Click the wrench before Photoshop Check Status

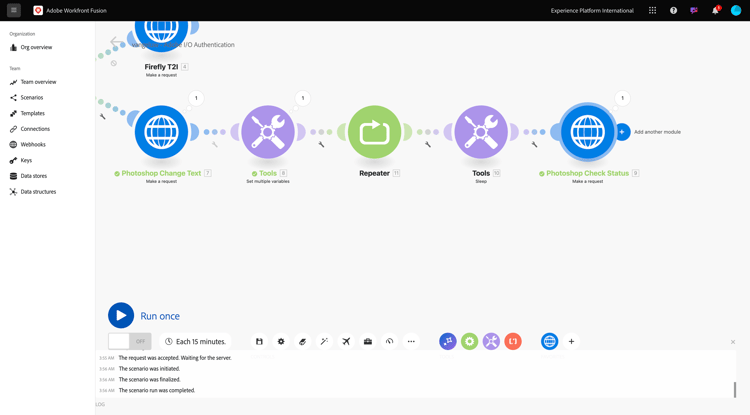pyautogui.click(x=534, y=144)
